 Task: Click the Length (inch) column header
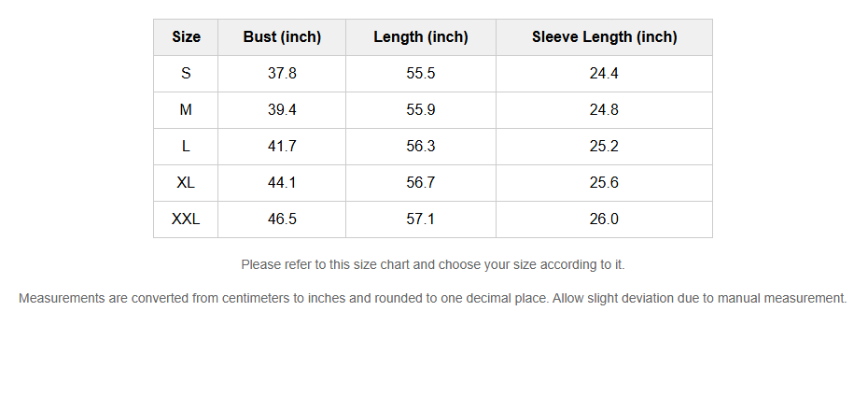click(x=421, y=37)
